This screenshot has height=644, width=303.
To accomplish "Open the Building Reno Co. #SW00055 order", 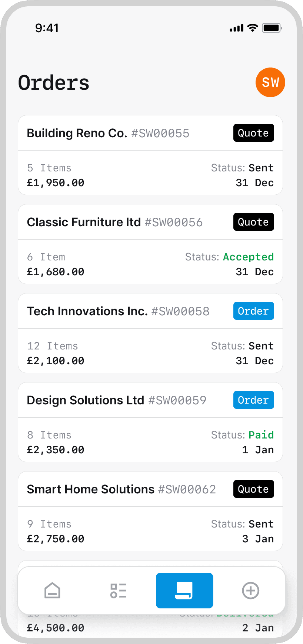I will (150, 155).
